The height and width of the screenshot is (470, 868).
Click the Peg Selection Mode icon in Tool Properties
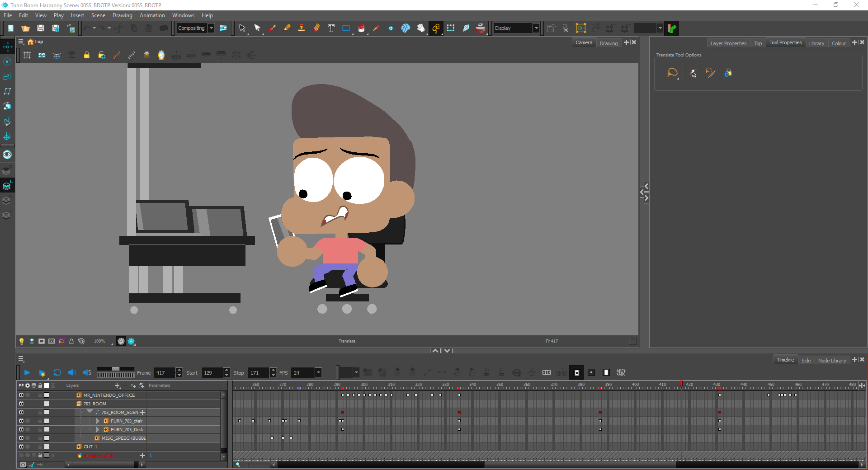[693, 73]
